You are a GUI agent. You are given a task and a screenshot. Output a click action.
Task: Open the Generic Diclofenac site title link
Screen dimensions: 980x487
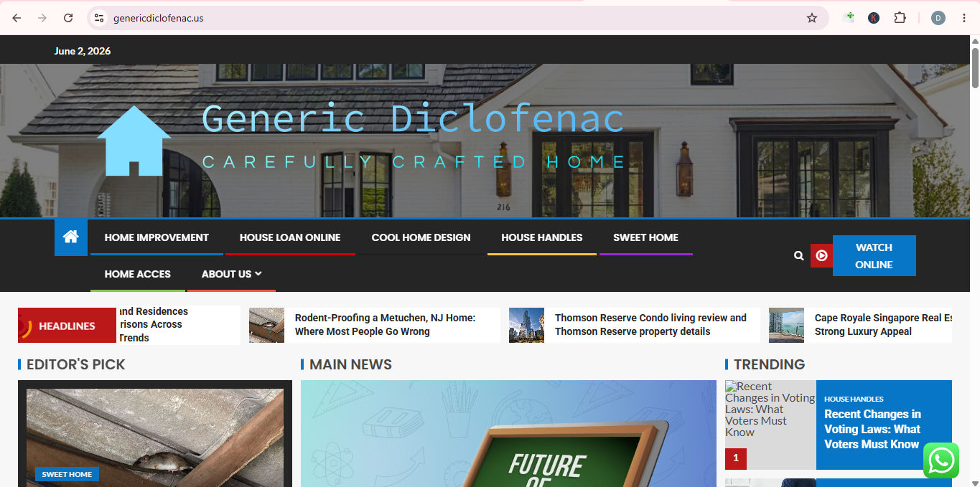pos(413,118)
